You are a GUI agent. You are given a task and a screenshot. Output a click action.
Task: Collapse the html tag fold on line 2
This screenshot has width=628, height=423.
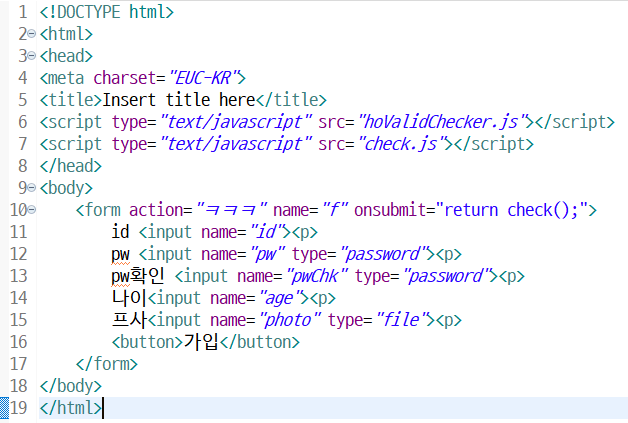pos(32,34)
